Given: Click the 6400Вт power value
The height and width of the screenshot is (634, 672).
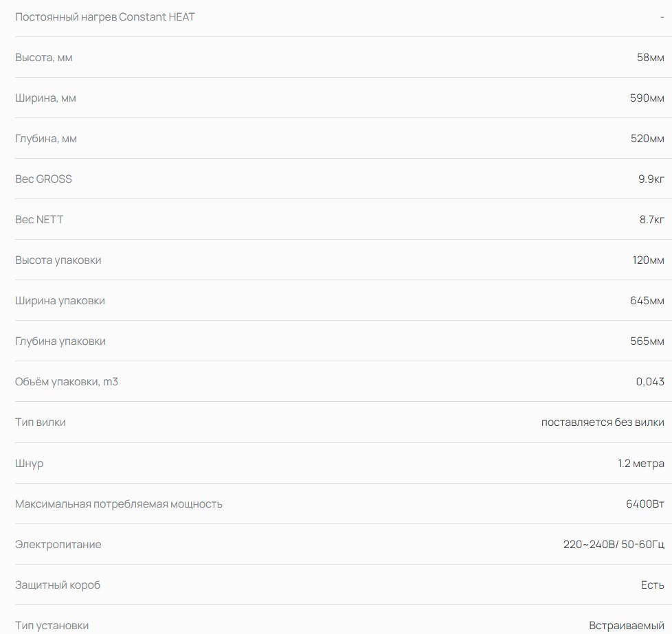Looking at the screenshot, I should pos(645,503).
